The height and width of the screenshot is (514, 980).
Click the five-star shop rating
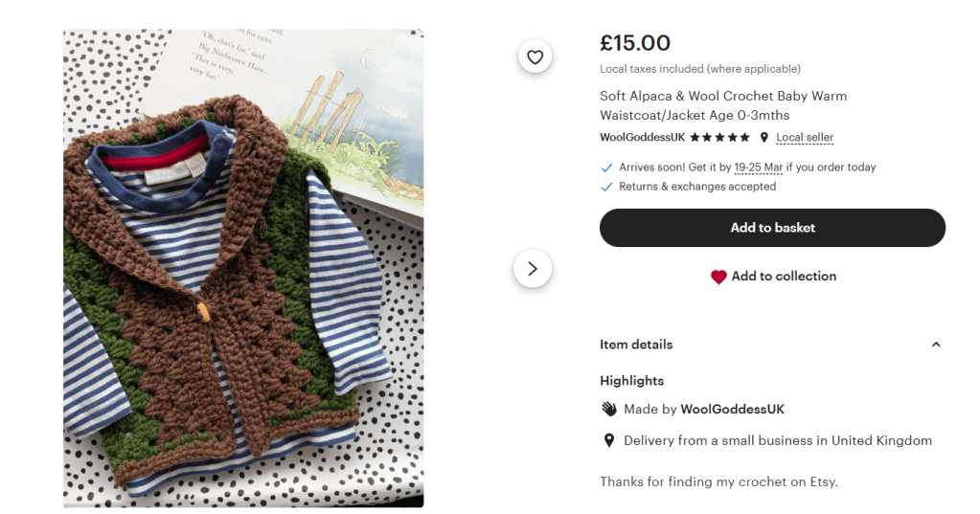[x=719, y=137]
